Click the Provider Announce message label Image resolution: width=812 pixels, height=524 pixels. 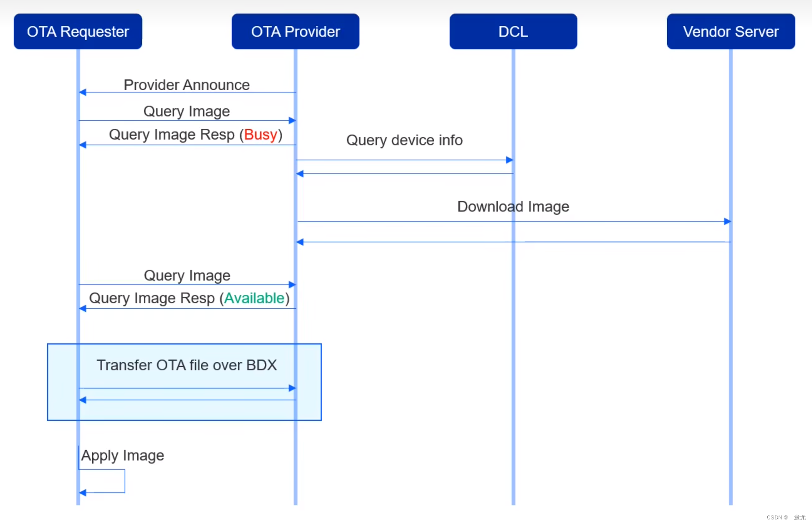[x=187, y=85]
